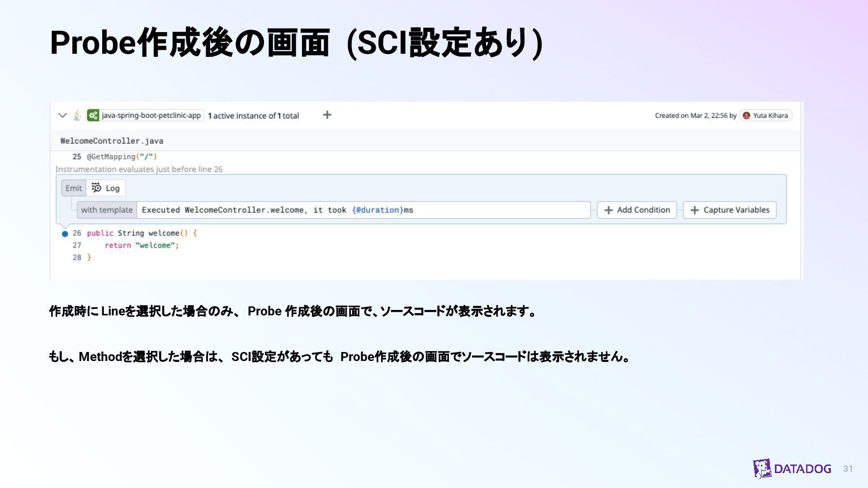Click the Java language icon
Image resolution: width=868 pixels, height=488 pixels.
77,115
